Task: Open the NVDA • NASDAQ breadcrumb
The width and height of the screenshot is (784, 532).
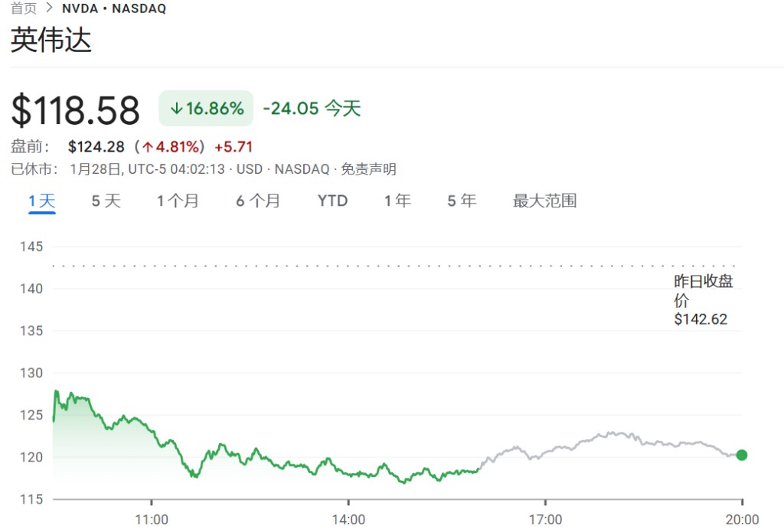Action: pos(114,8)
